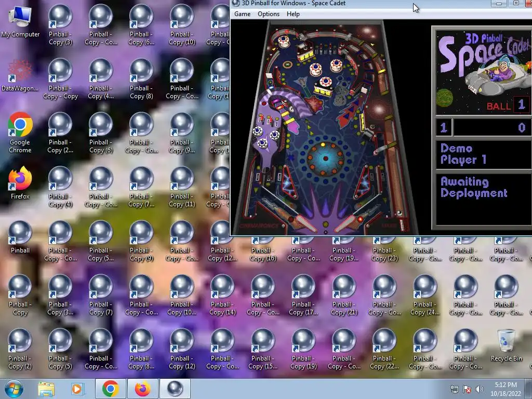Switch to Chrome in the taskbar
The height and width of the screenshot is (399, 532).
[110, 389]
